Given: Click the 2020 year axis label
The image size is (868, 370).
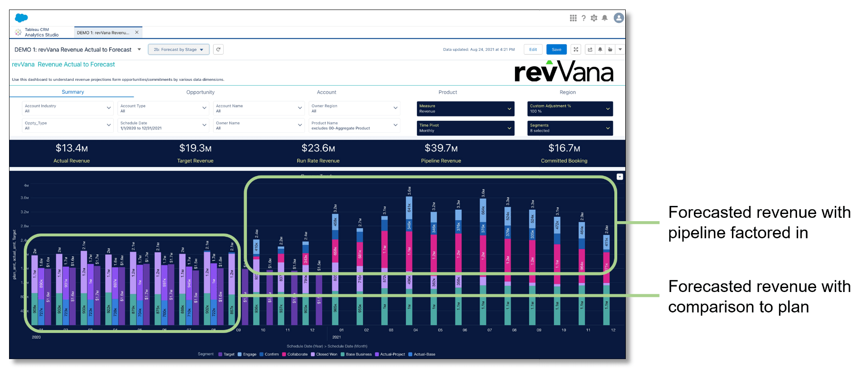Looking at the screenshot, I should (x=36, y=337).
